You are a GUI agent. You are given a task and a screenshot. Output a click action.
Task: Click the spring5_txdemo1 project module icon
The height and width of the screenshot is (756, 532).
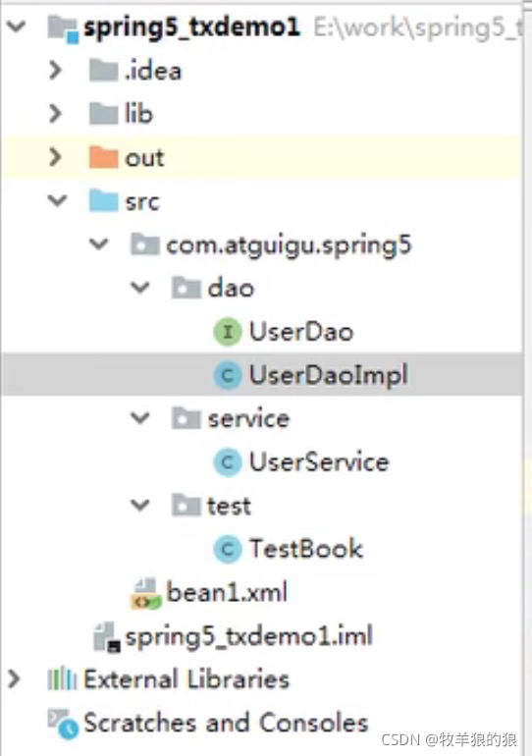click(63, 28)
